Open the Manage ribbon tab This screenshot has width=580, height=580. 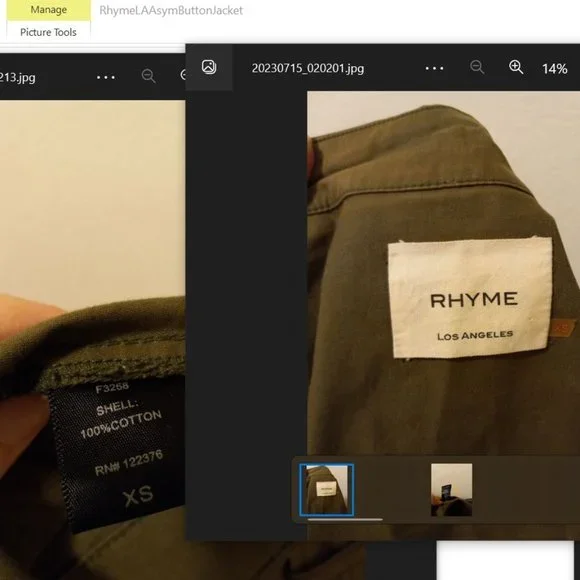[48, 10]
